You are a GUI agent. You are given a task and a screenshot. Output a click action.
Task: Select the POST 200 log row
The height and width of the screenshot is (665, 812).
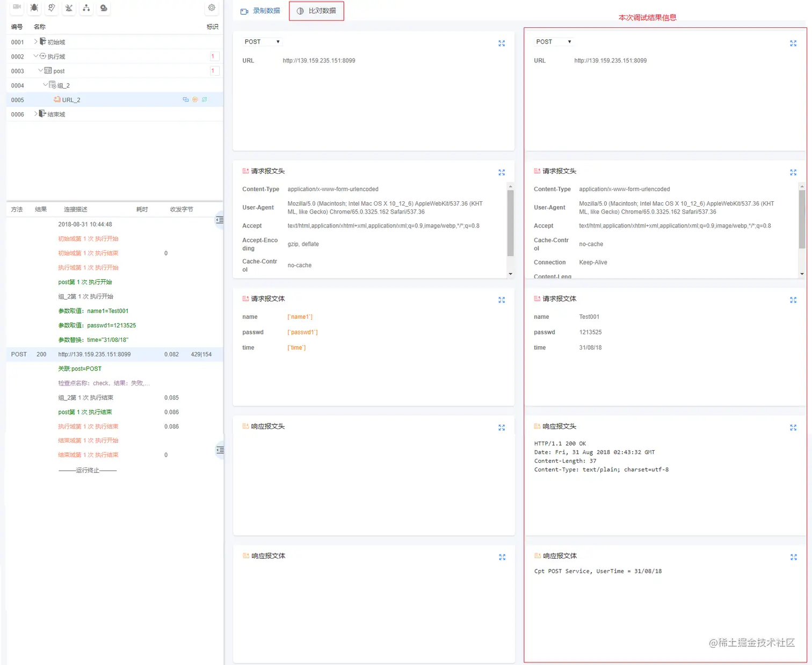[114, 354]
